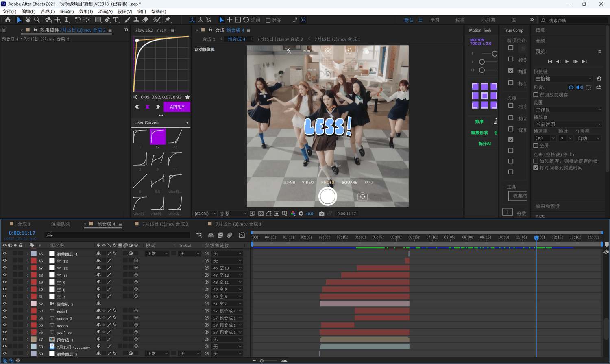Image resolution: width=610 pixels, height=364 pixels.
Task: Open the 效果(T) menu
Action: pyautogui.click(x=86, y=11)
